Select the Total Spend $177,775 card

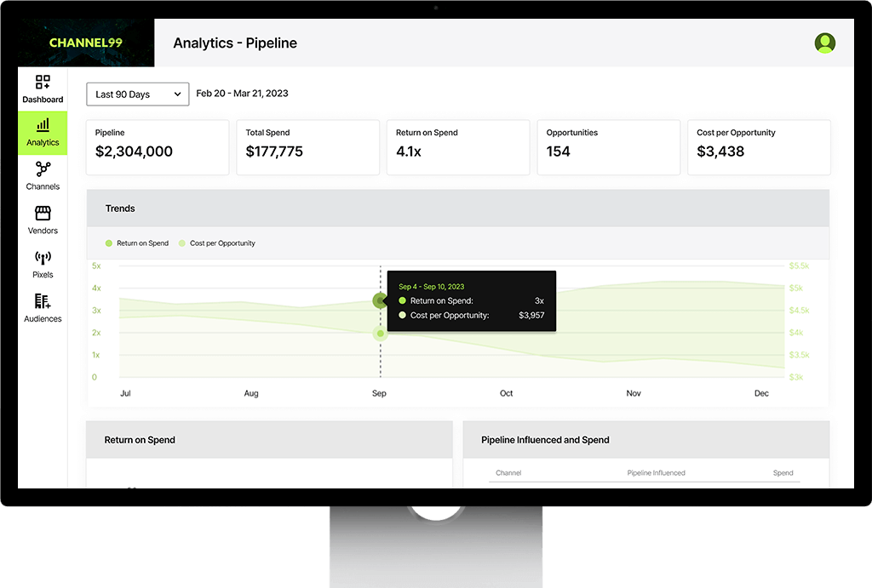(308, 147)
